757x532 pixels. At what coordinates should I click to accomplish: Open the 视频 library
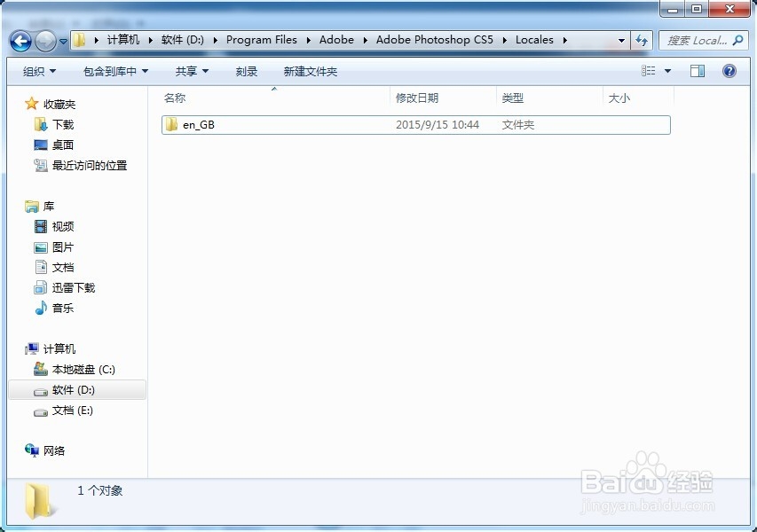pos(63,227)
